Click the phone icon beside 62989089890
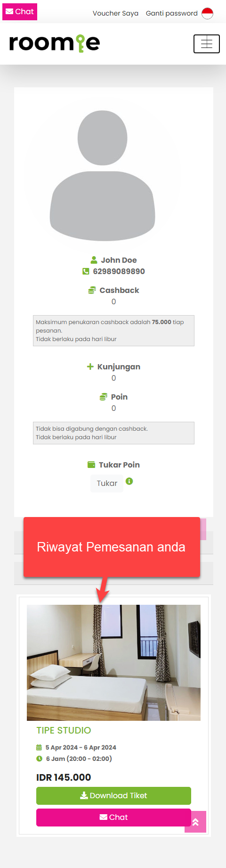The width and height of the screenshot is (226, 868). [x=86, y=271]
